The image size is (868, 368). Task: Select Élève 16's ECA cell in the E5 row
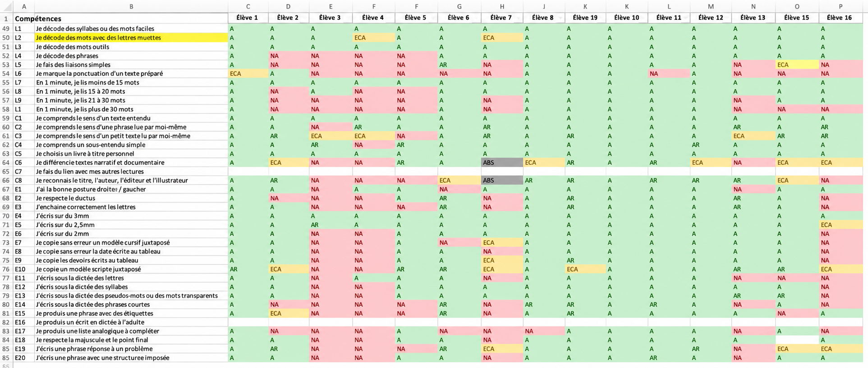pos(840,225)
